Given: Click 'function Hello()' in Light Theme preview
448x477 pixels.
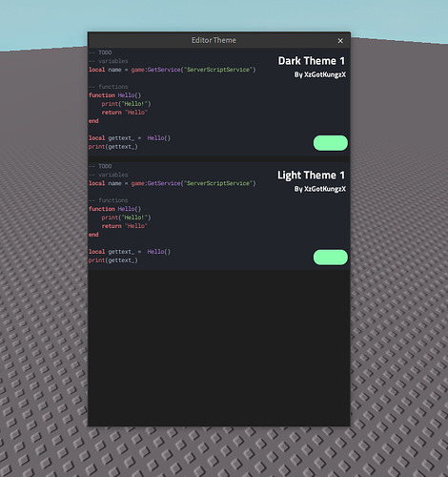Looking at the screenshot, I should click(114, 209).
